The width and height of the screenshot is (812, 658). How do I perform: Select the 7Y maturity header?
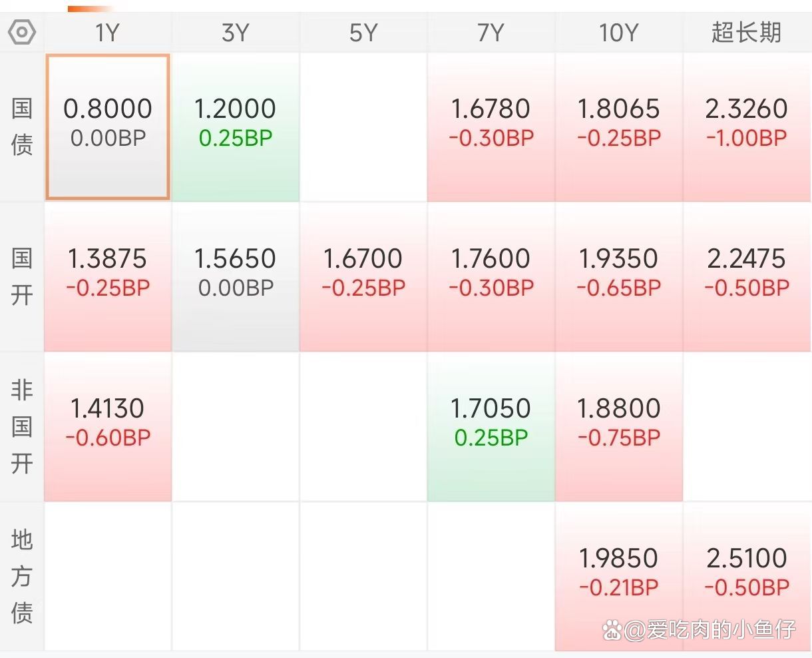[491, 33]
